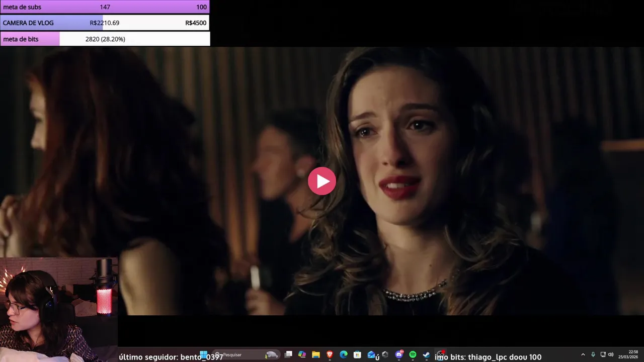Click the CAMERA DE VLOG goal bar
This screenshot has height=362, width=644.
point(105,23)
